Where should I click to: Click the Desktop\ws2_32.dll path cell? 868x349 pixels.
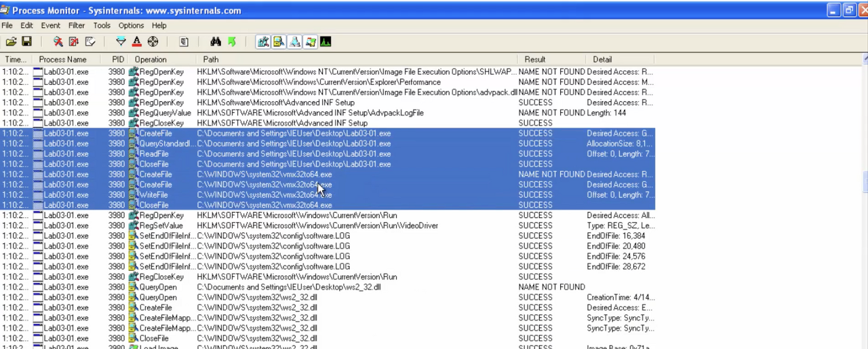(x=289, y=287)
